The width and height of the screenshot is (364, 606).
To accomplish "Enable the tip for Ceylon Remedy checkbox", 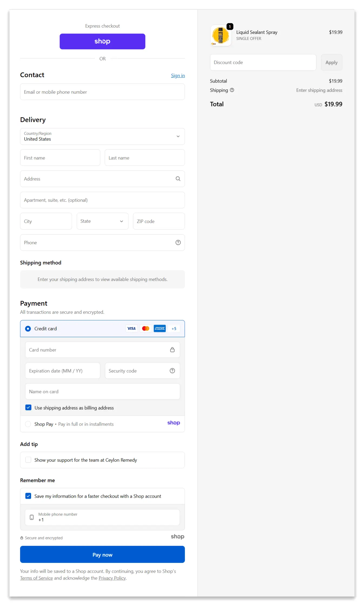I will coord(28,460).
